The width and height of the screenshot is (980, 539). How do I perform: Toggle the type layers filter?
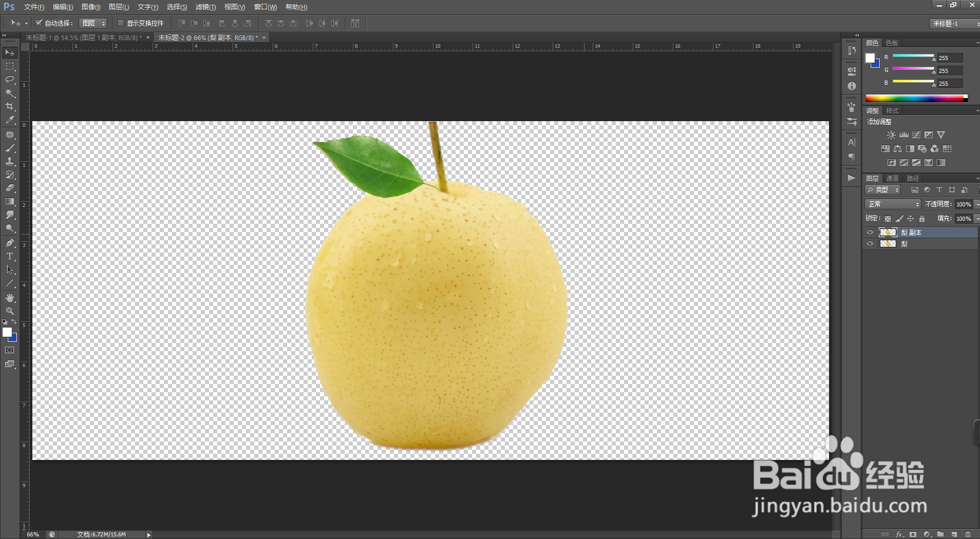(x=939, y=190)
